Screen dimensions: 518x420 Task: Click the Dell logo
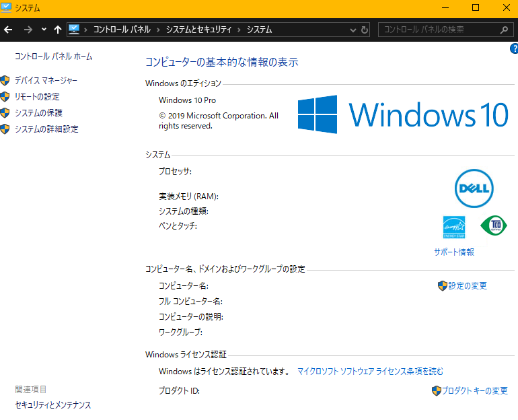coord(474,188)
